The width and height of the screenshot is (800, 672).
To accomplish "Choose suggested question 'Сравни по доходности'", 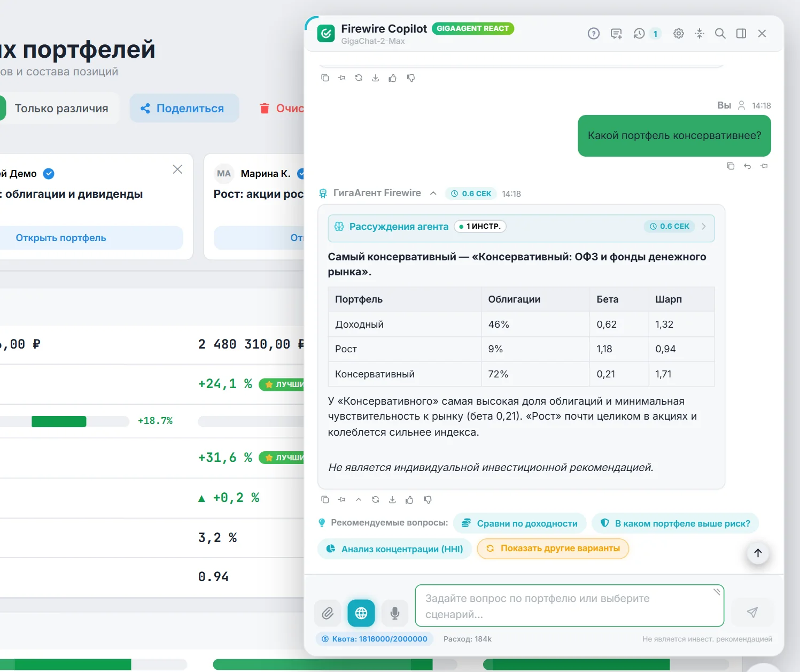I will coord(519,523).
